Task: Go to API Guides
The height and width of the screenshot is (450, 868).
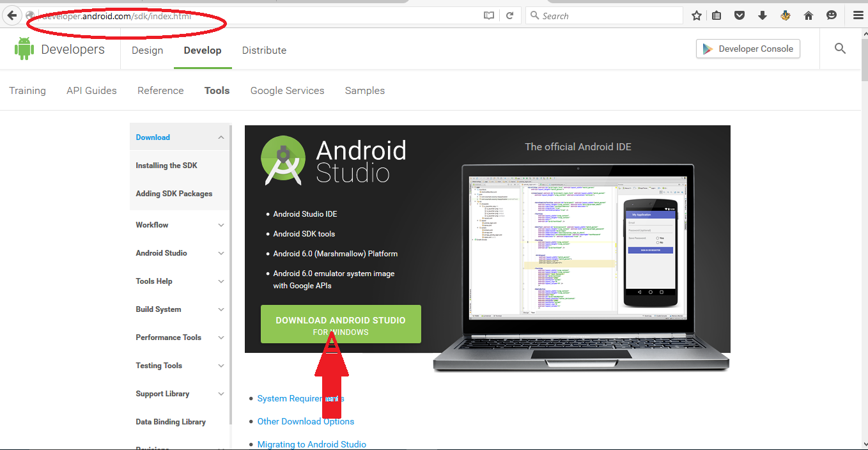Action: 91,91
